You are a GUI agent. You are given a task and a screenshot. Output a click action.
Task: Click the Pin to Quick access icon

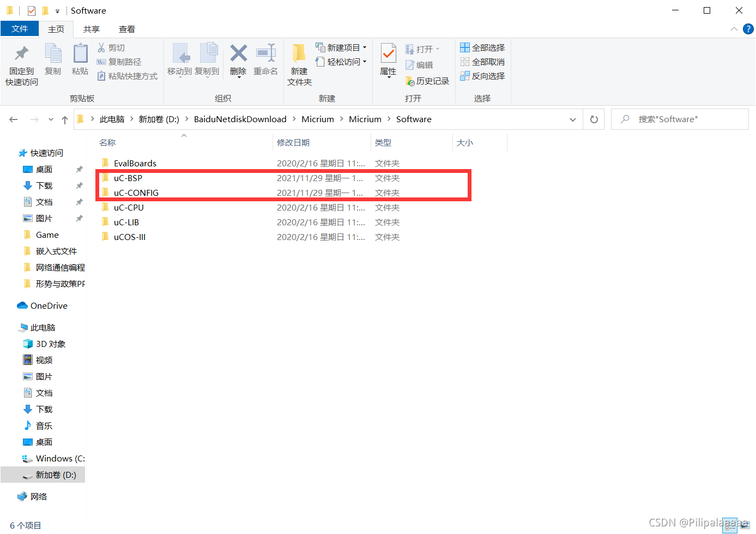[x=22, y=53]
